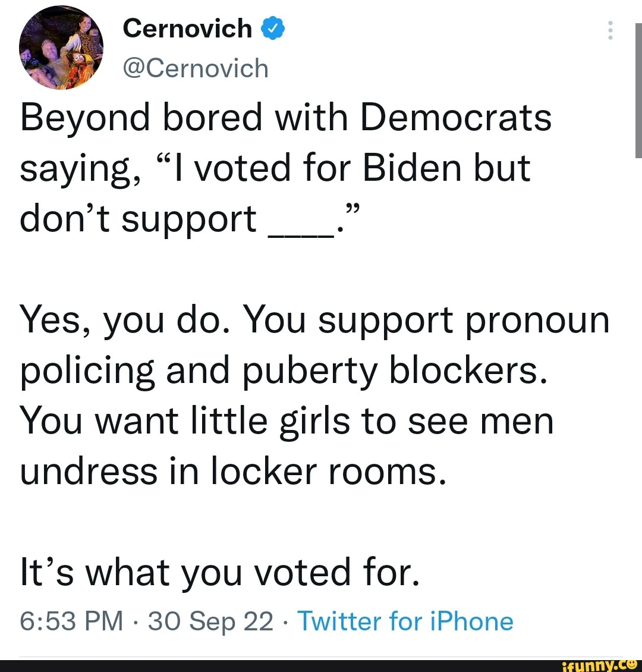The width and height of the screenshot is (642, 672).
Task: Click the blue verified checkmark badge
Action: tap(273, 29)
